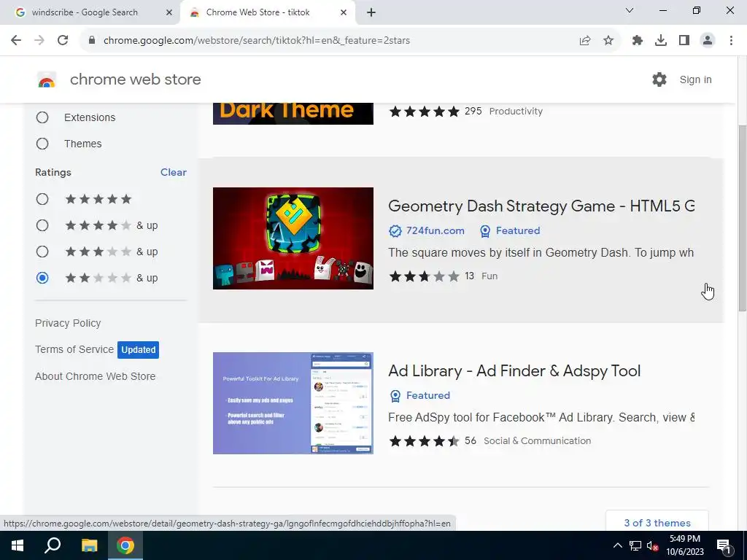Close the Chrome Web Store tiktok tab
Viewport: 747px width, 560px height.
click(x=344, y=12)
